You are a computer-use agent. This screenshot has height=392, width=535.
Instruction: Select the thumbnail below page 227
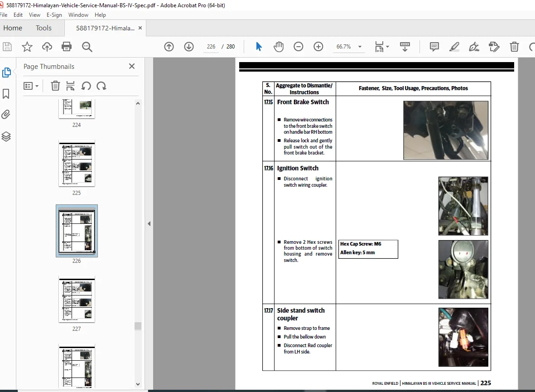tap(77, 365)
